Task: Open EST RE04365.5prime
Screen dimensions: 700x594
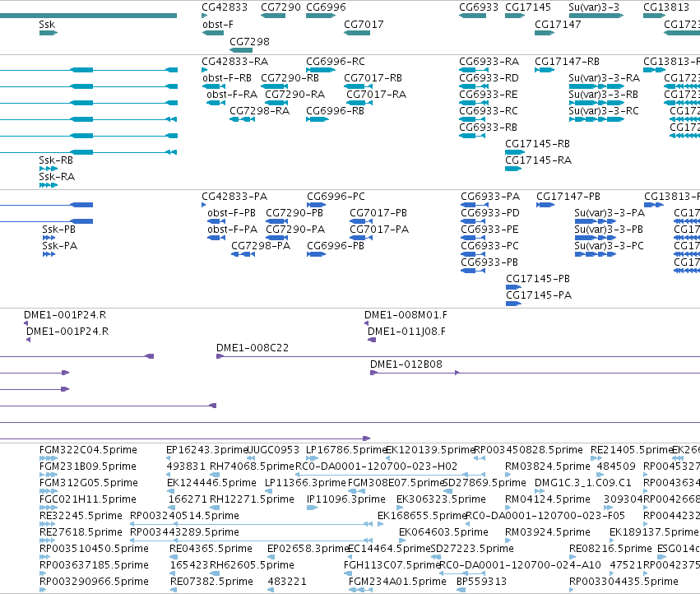Action: 211,549
